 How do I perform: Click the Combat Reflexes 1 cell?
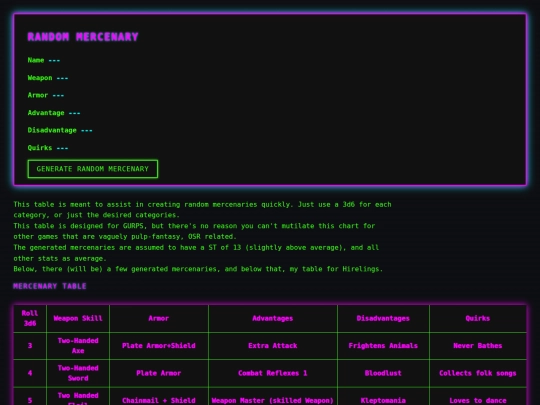[x=273, y=373]
